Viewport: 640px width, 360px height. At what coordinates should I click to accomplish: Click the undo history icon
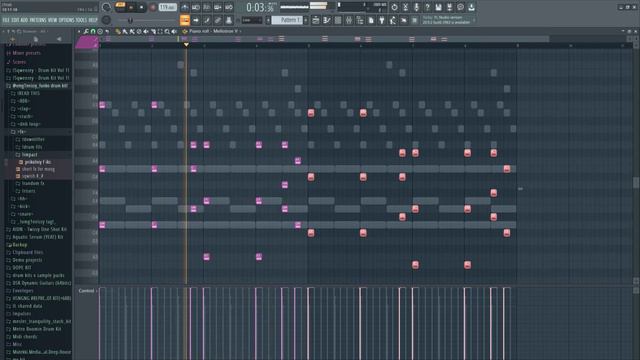(x=394, y=7)
